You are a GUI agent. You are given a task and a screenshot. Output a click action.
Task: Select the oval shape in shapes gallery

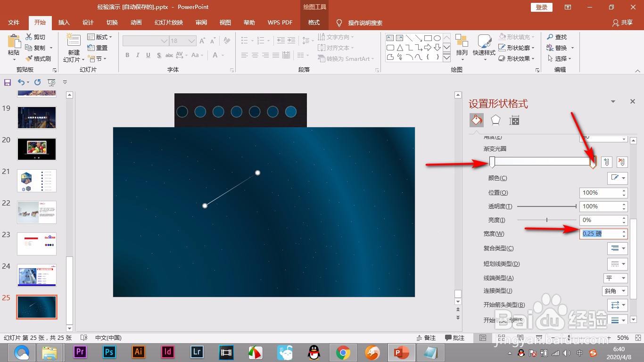(x=438, y=38)
